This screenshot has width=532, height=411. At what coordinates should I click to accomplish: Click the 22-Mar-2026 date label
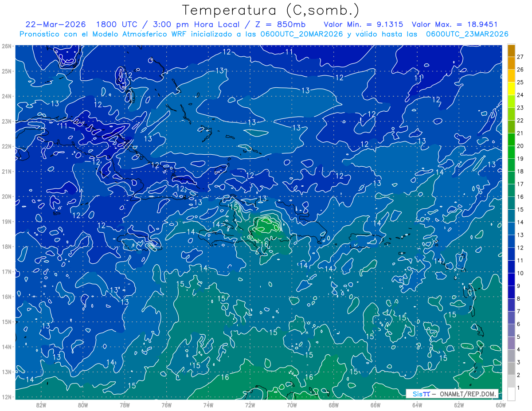point(55,24)
